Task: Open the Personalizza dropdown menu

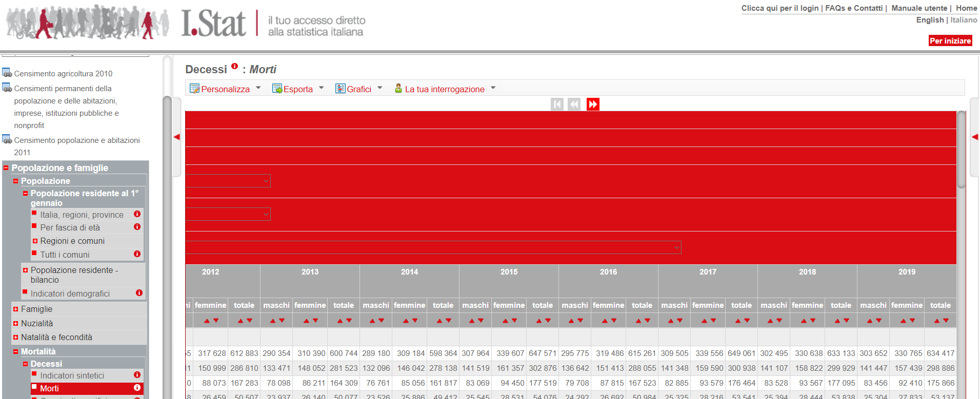Action: (225, 89)
